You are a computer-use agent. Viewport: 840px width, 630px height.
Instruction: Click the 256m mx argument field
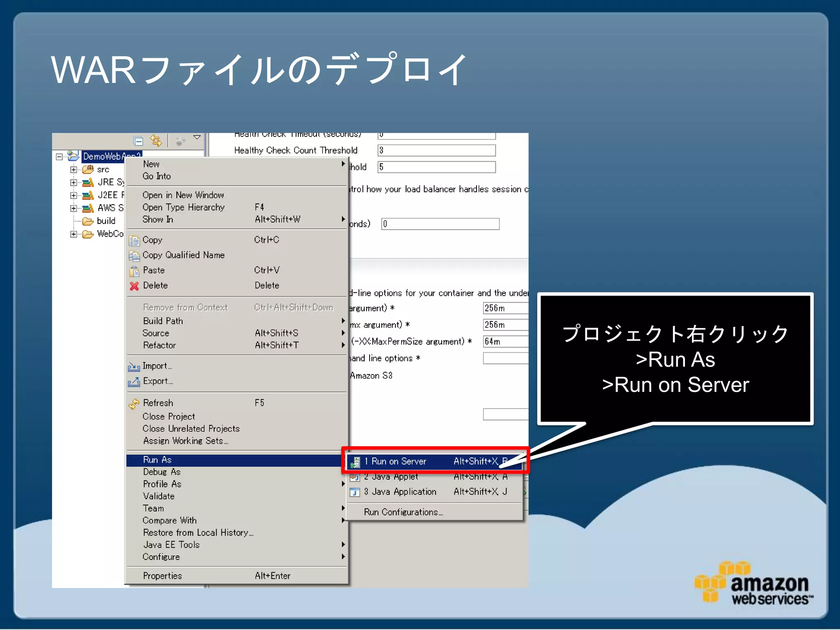[506, 325]
